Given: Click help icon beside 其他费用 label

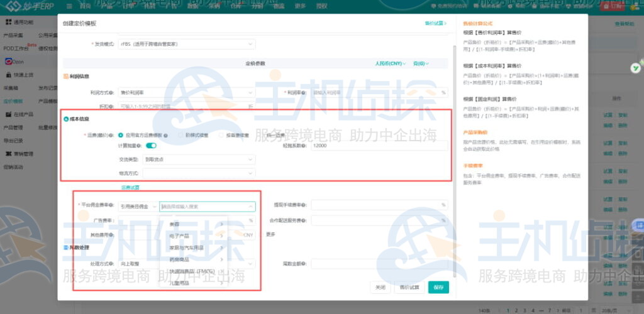Looking at the screenshot, I should pos(111,235).
